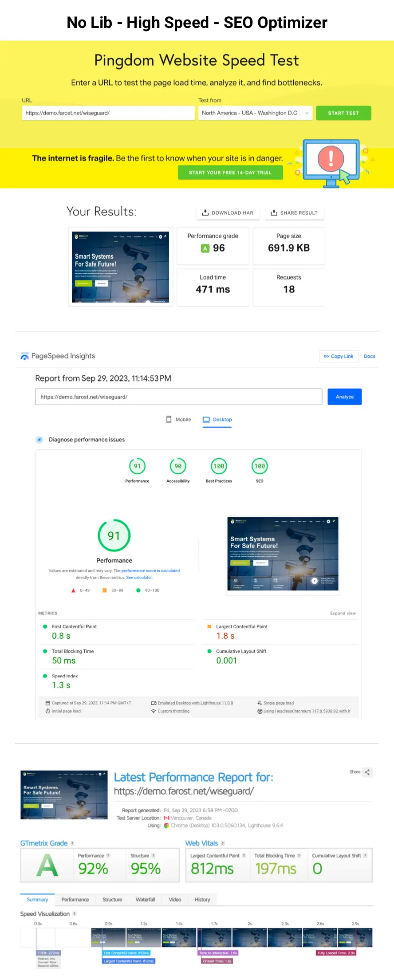Click the 'Custom throttling' link

[173, 711]
